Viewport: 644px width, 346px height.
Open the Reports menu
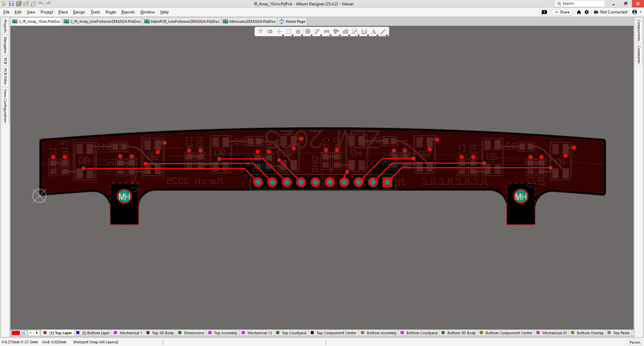click(x=128, y=12)
